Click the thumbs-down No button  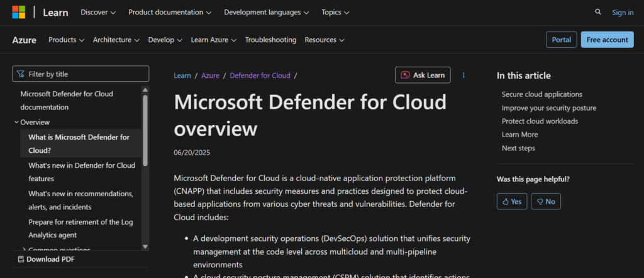click(x=546, y=201)
